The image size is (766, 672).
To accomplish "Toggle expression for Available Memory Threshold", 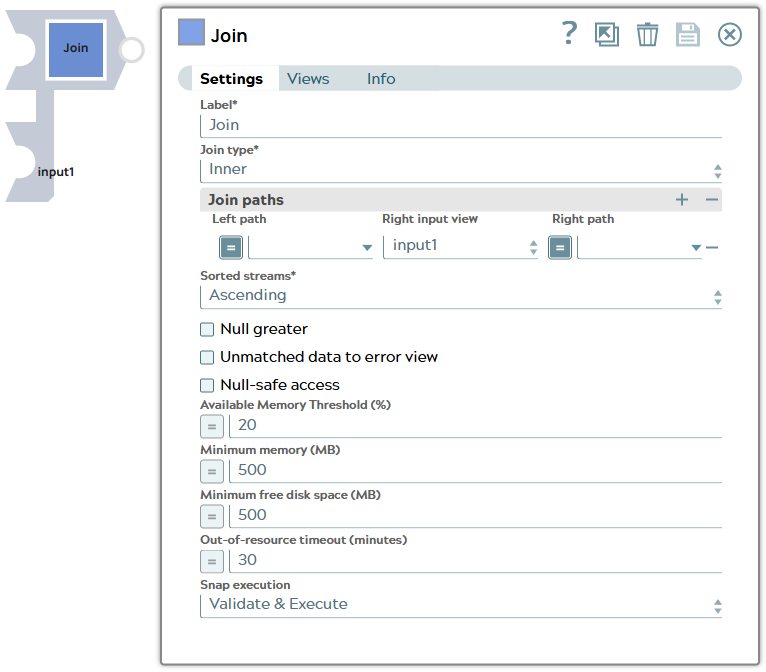I will (212, 426).
